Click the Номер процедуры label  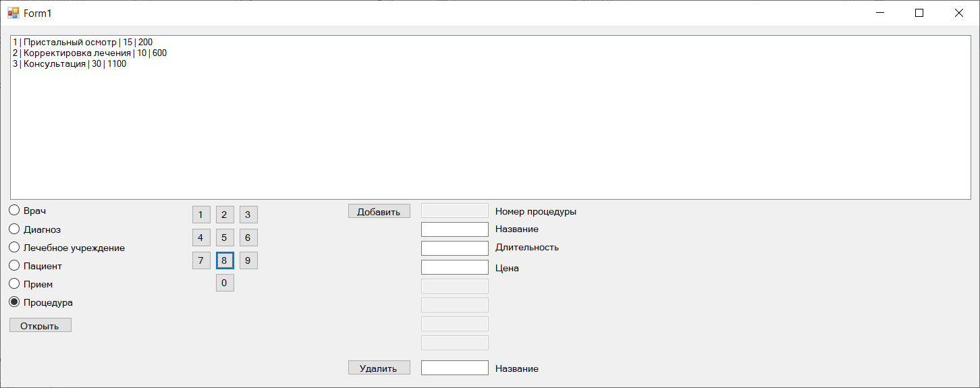point(536,211)
